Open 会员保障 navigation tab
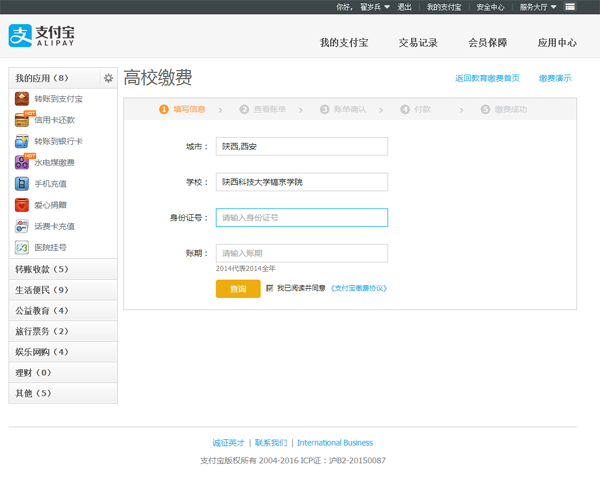Image resolution: width=600 pixels, height=484 pixels. 488,42
